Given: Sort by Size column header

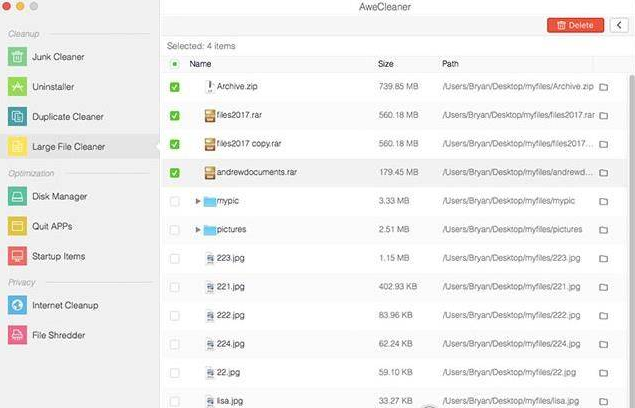Looking at the screenshot, I should 386,64.
